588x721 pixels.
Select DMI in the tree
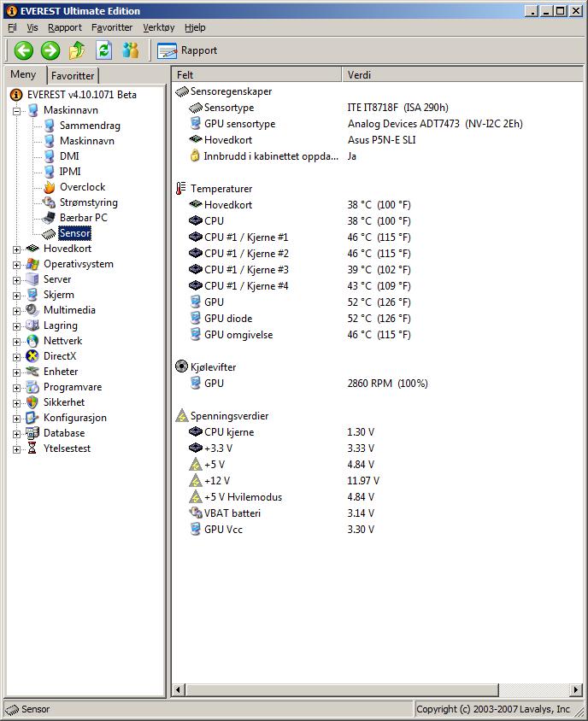point(69,156)
